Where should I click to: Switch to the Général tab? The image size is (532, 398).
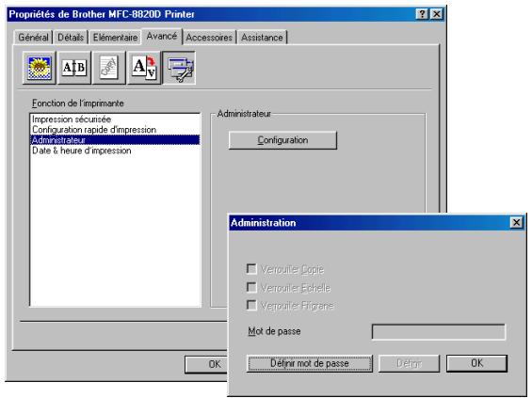click(33, 38)
